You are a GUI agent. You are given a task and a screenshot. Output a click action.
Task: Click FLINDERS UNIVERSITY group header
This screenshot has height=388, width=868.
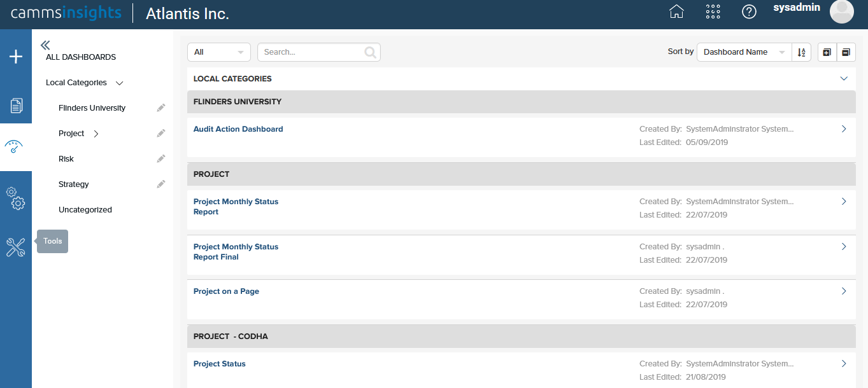coord(521,102)
